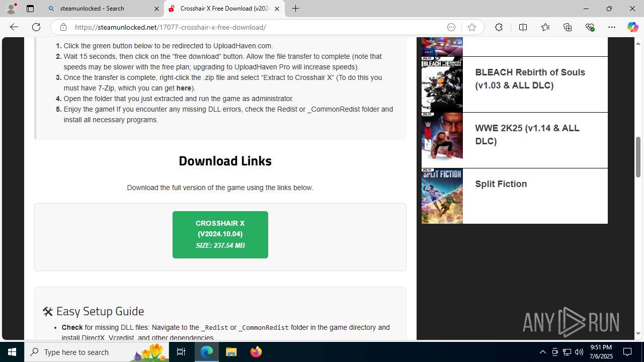
Task: View site information lock icon
Action: click(63, 27)
